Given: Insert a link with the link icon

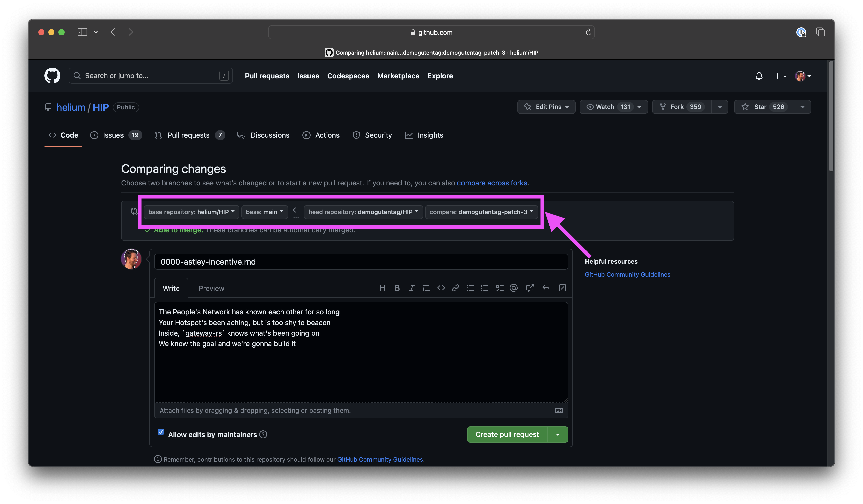Looking at the screenshot, I should pos(455,288).
